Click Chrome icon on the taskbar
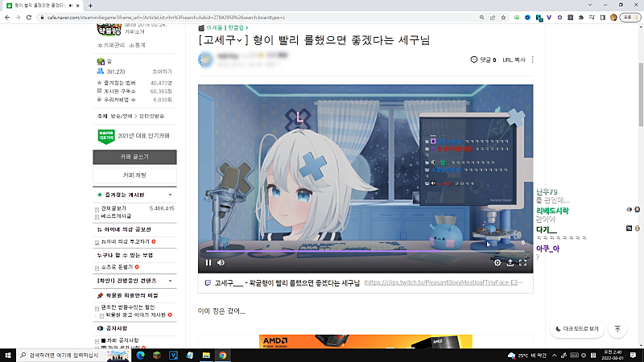Screen dimensions: 644x362 (x=223, y=355)
